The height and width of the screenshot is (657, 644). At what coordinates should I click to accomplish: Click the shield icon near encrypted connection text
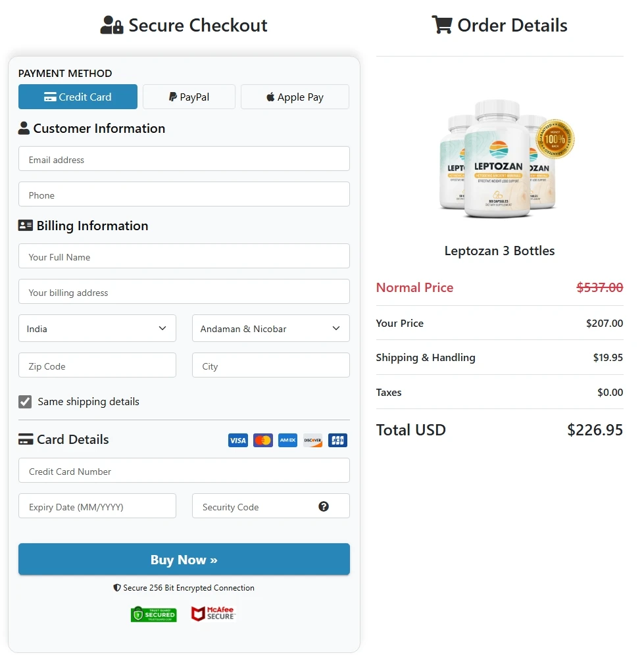(116, 588)
